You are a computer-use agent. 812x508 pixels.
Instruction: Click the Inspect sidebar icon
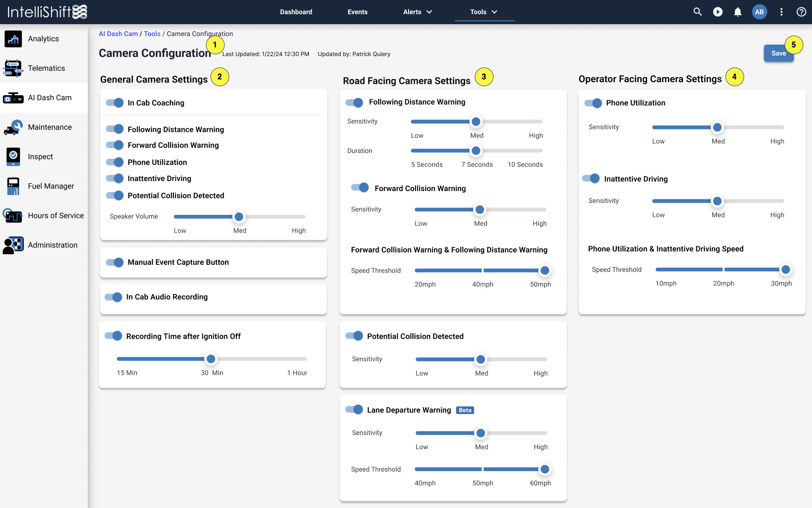pos(13,157)
